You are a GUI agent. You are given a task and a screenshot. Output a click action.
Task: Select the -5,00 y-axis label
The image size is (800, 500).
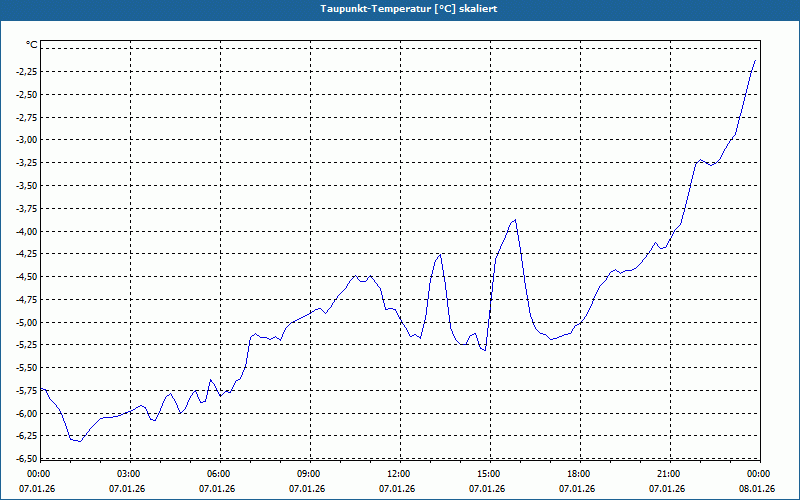25,322
